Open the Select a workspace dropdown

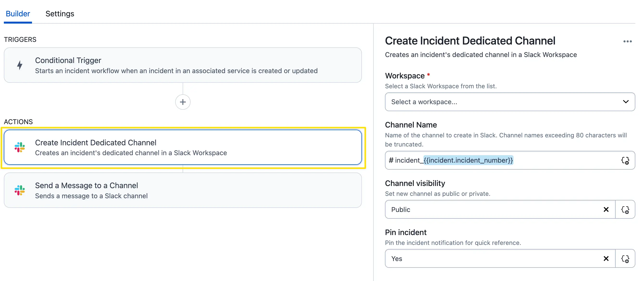[510, 102]
